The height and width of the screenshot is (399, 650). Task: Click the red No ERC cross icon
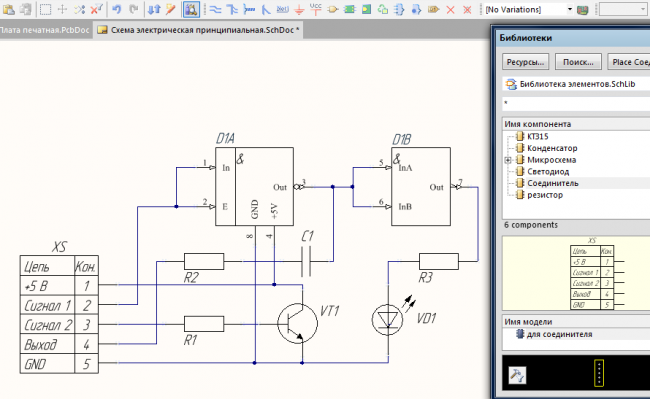[451, 9]
